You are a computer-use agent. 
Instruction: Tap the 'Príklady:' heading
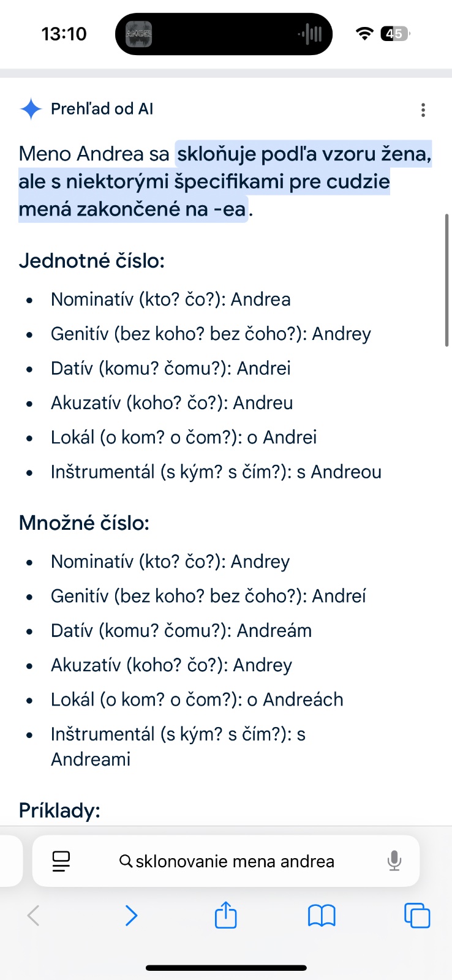[x=59, y=810]
